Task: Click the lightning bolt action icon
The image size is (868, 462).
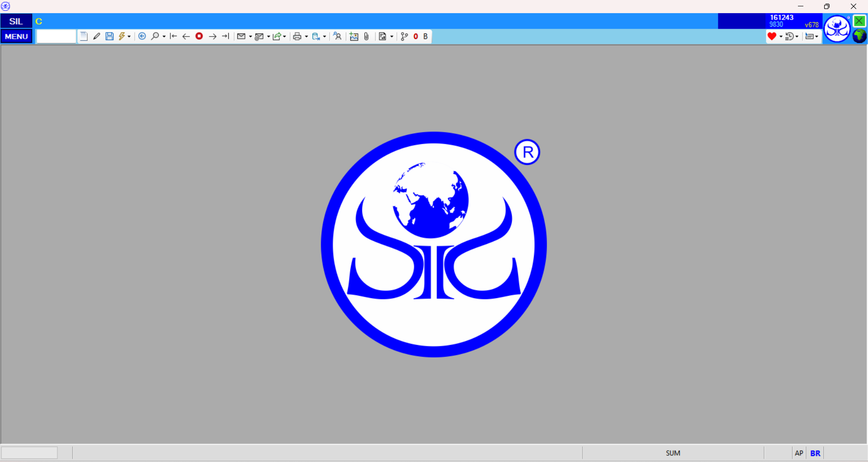Action: coord(122,37)
